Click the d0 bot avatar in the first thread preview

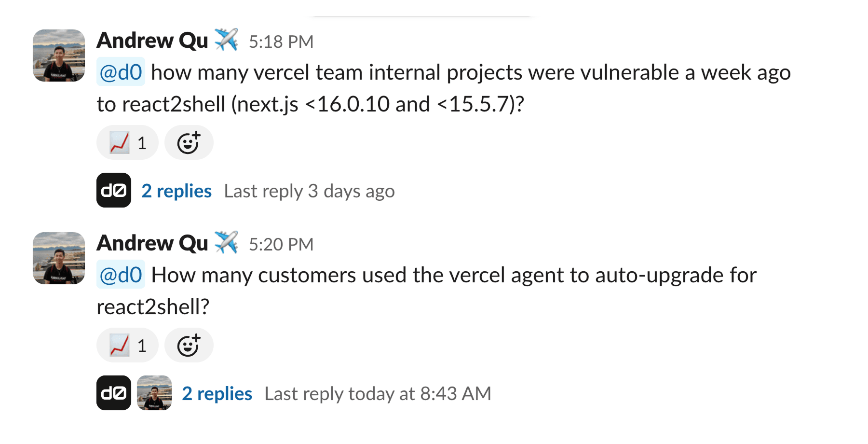pyautogui.click(x=113, y=191)
